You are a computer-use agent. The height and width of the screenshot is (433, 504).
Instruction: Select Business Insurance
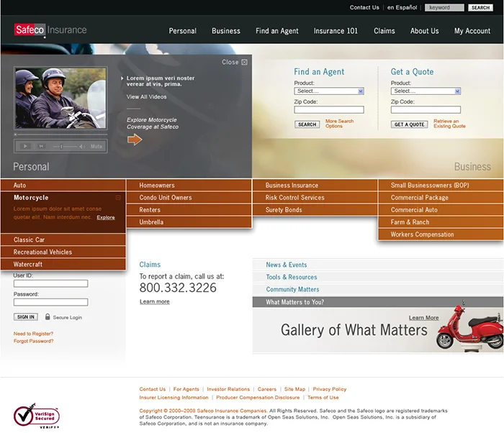(315, 186)
